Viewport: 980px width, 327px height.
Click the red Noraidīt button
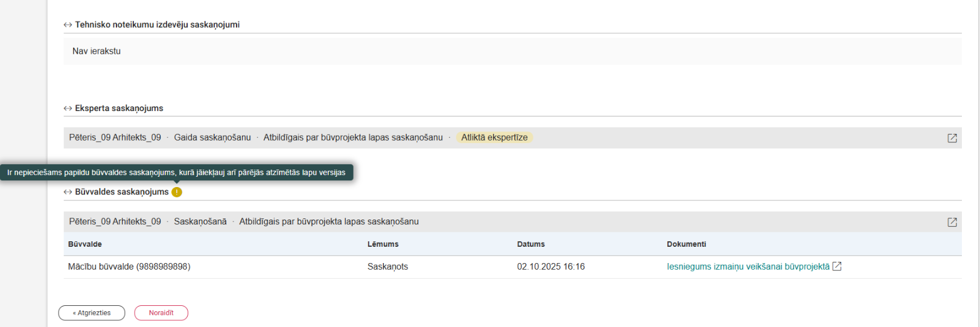click(161, 313)
